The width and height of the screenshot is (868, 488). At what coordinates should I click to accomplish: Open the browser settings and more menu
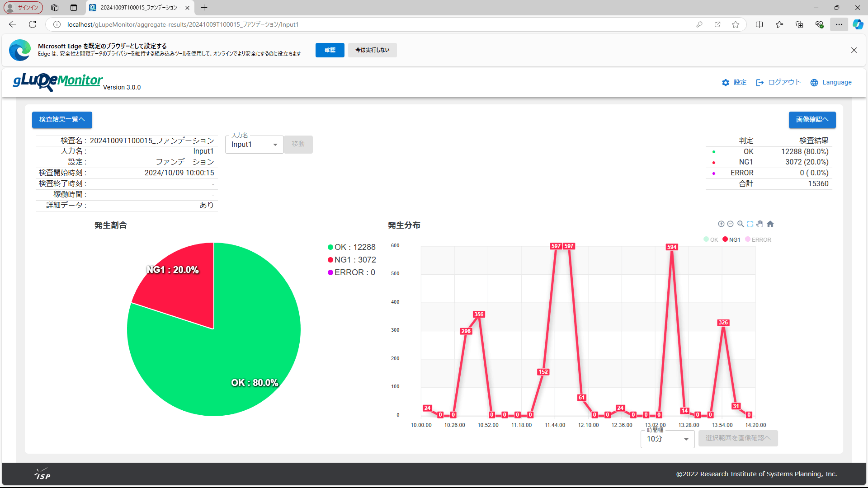click(x=839, y=24)
